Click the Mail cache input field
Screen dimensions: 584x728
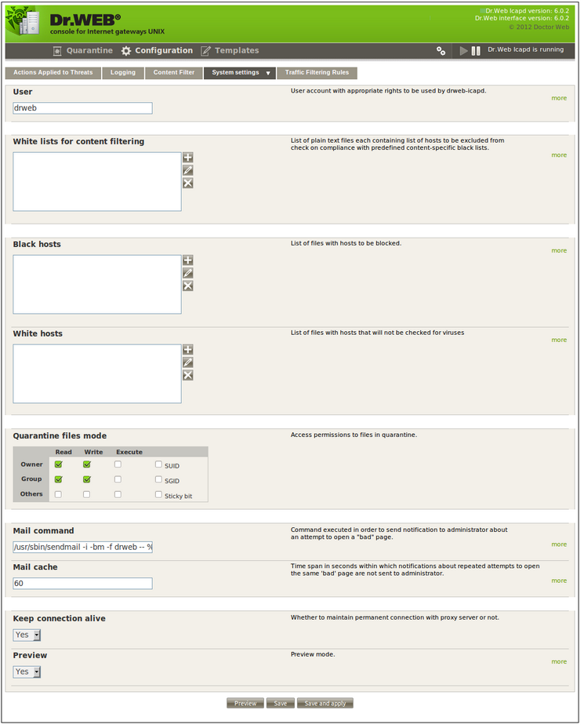click(x=82, y=584)
